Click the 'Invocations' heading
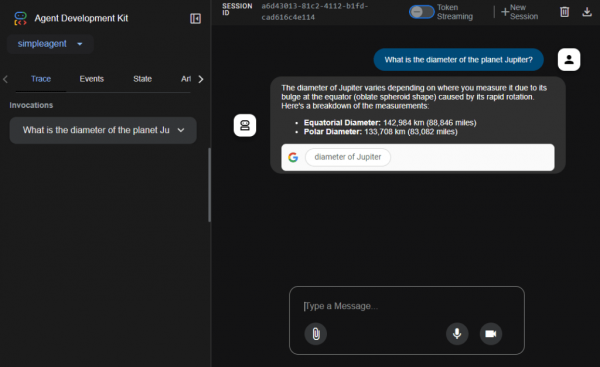Viewport: 600px width, 367px height. [31, 105]
